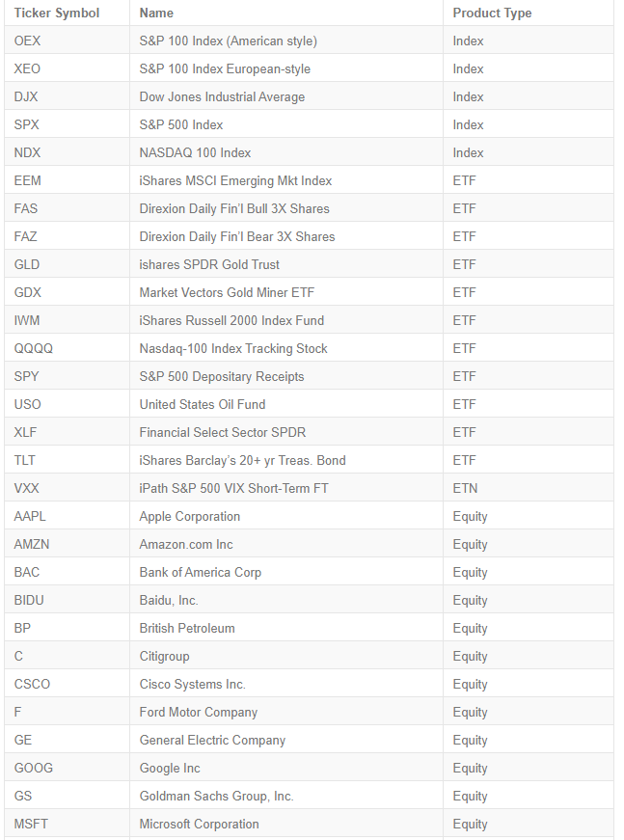Image resolution: width=624 pixels, height=840 pixels.
Task: Click the iShares MSCI Emerging Mkt Index entry
Action: tap(235, 180)
